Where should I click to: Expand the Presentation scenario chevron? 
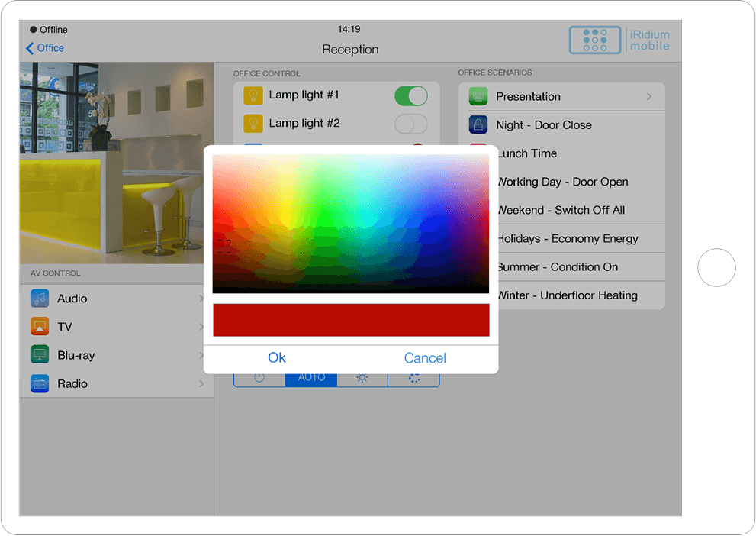point(649,97)
